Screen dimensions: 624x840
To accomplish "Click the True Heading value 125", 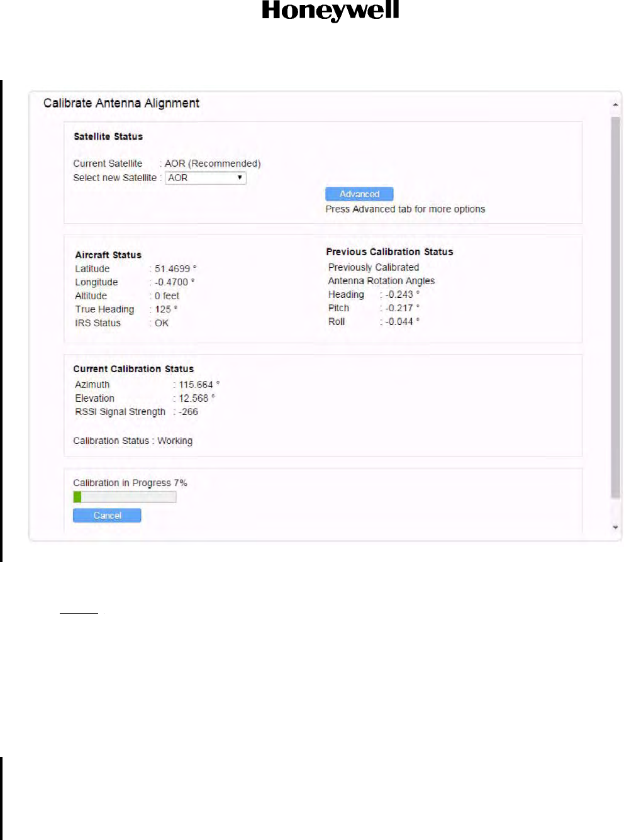I will (x=166, y=309).
